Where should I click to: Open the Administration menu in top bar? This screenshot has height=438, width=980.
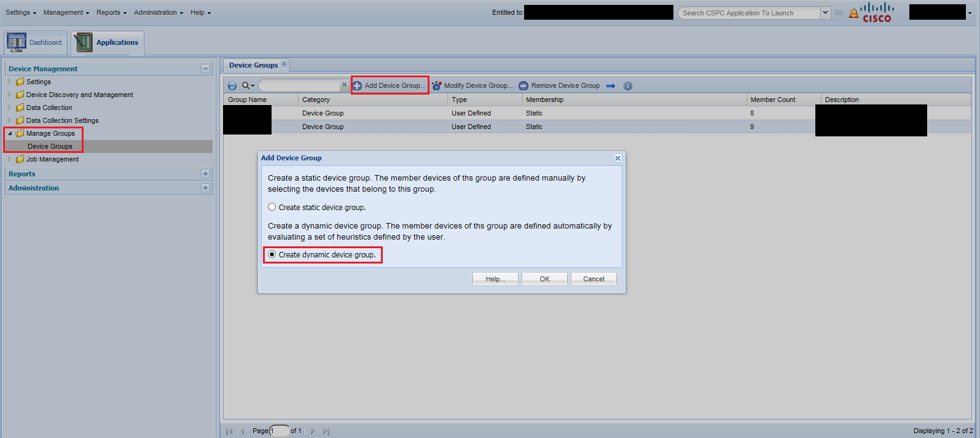[158, 12]
